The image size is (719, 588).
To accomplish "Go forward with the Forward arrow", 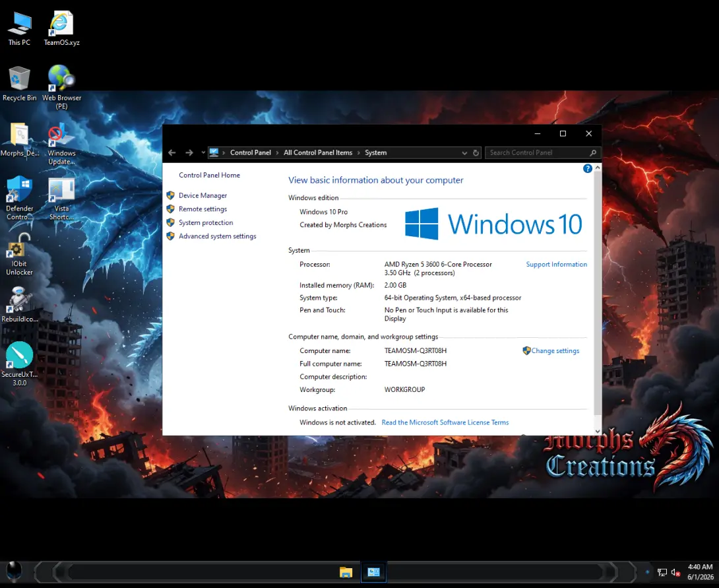I will 189,152.
